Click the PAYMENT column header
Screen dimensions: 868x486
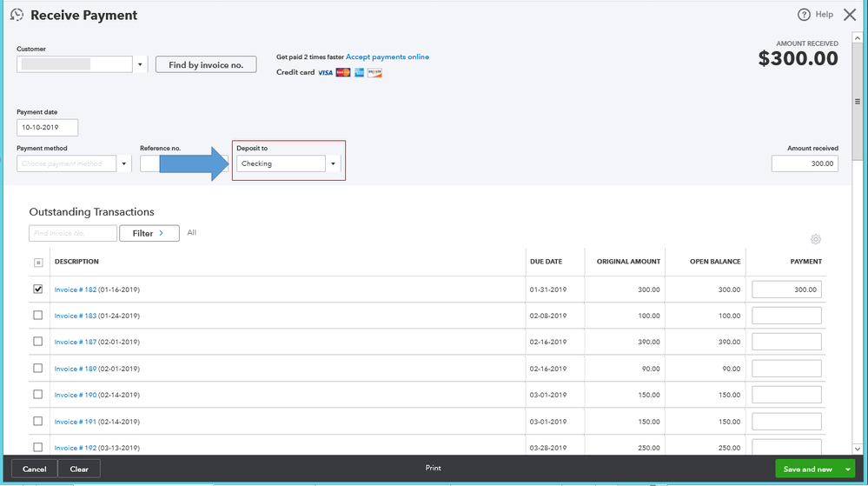coord(806,262)
